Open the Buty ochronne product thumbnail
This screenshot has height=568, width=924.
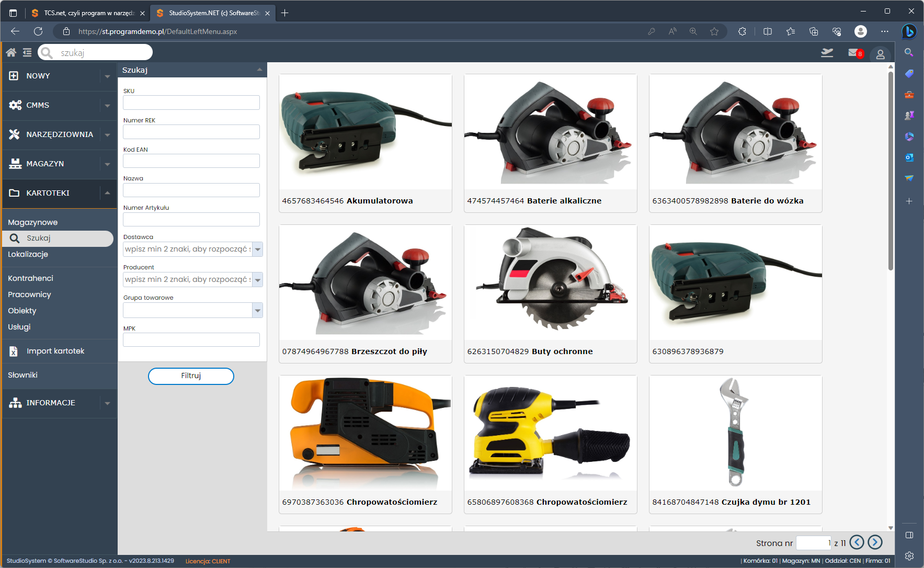550,283
